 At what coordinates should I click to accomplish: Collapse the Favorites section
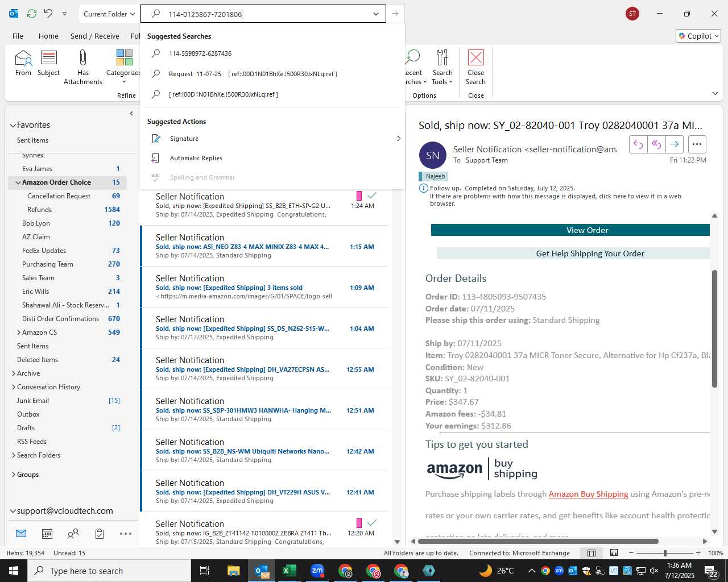click(x=13, y=125)
